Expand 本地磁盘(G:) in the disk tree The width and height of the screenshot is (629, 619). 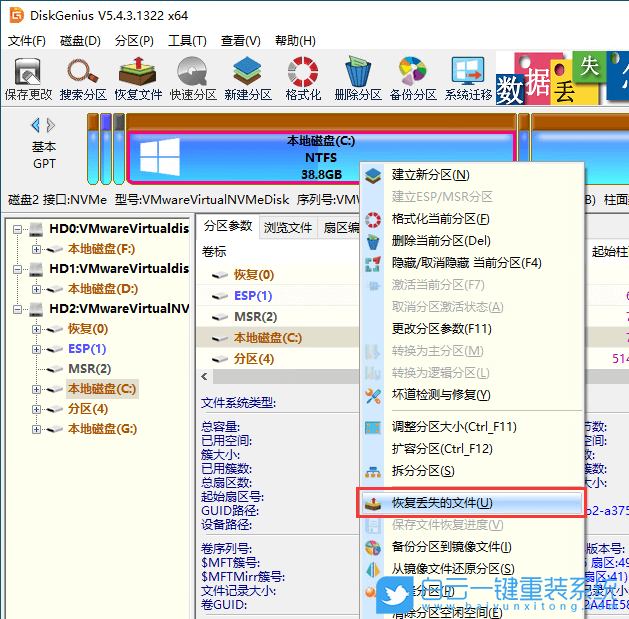pyautogui.click(x=37, y=429)
